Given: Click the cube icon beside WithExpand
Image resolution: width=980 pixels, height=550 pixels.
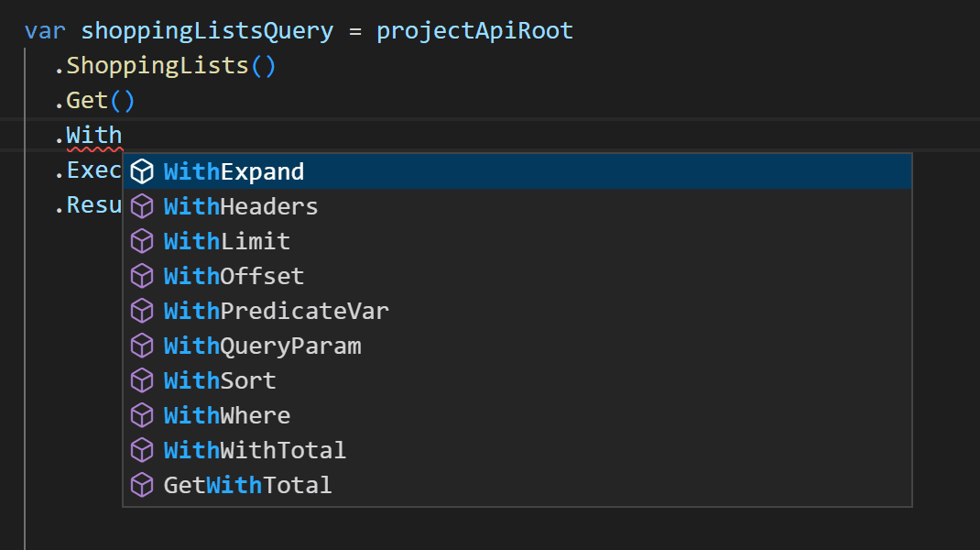Looking at the screenshot, I should pyautogui.click(x=143, y=170).
